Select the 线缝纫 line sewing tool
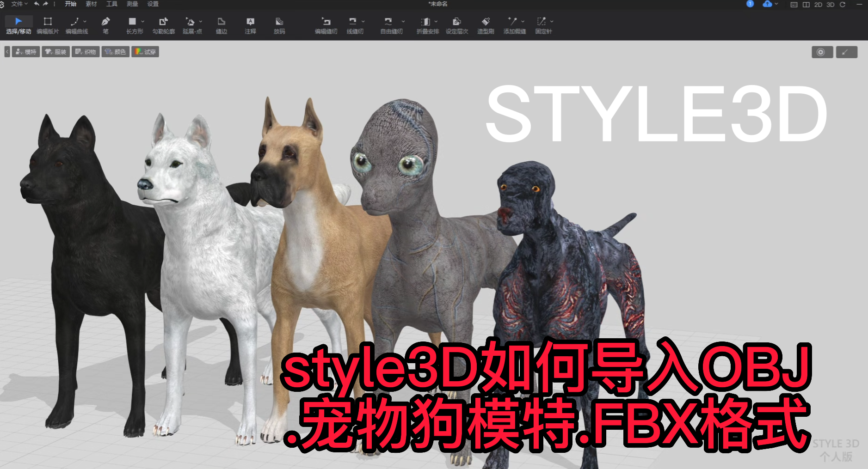 (x=355, y=25)
